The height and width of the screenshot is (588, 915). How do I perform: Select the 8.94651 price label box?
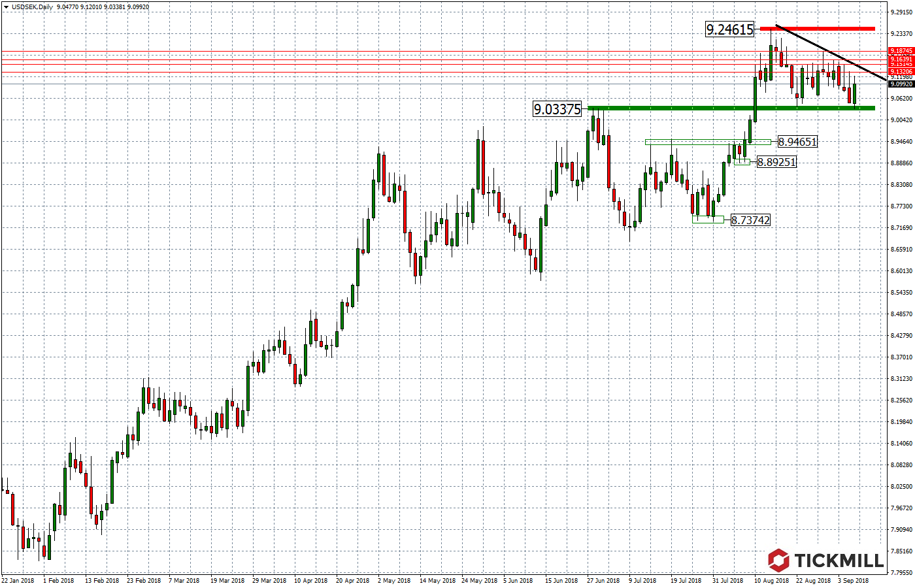[797, 142]
